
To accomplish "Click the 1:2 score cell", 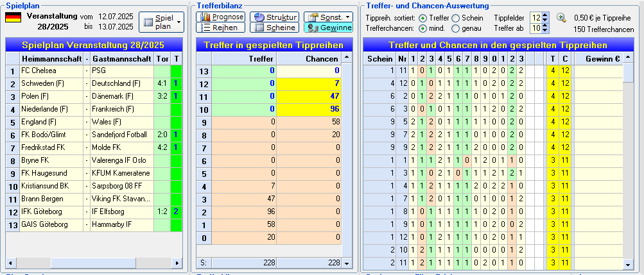I will point(162,212).
